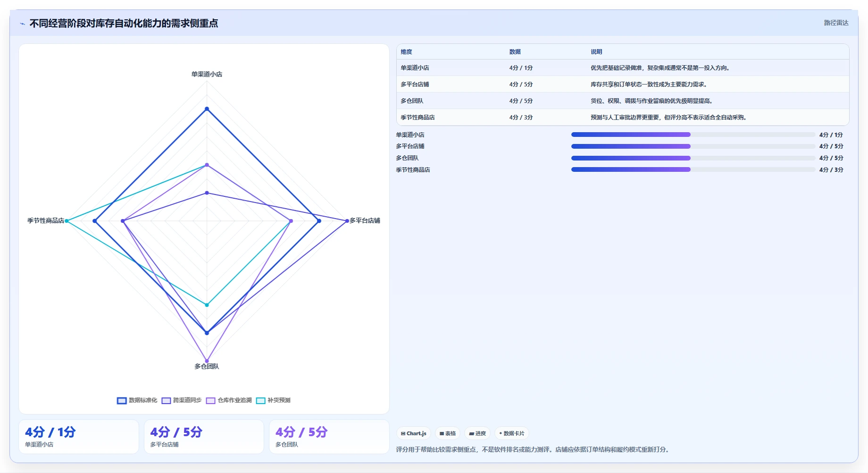Click the 仓库作业追溯 point on the 多仓团队 axis
This screenshot has height=473, width=868.
click(207, 361)
